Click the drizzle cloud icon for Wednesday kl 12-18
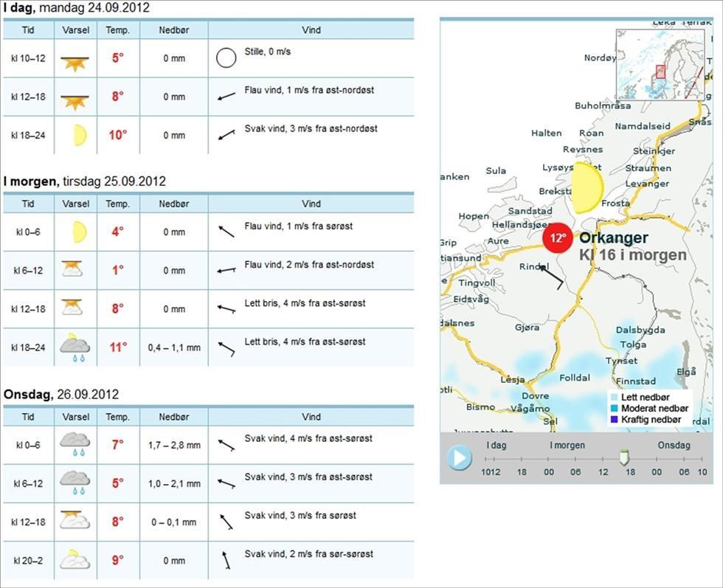 click(76, 521)
